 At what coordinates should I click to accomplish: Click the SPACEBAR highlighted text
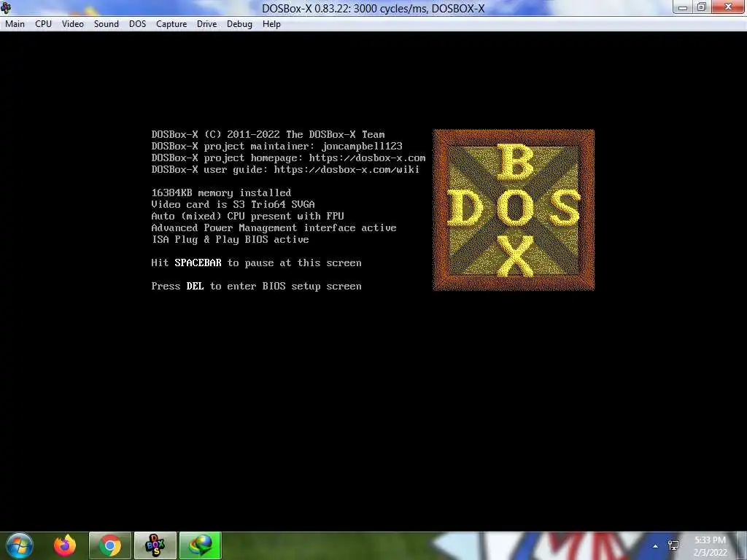(198, 262)
